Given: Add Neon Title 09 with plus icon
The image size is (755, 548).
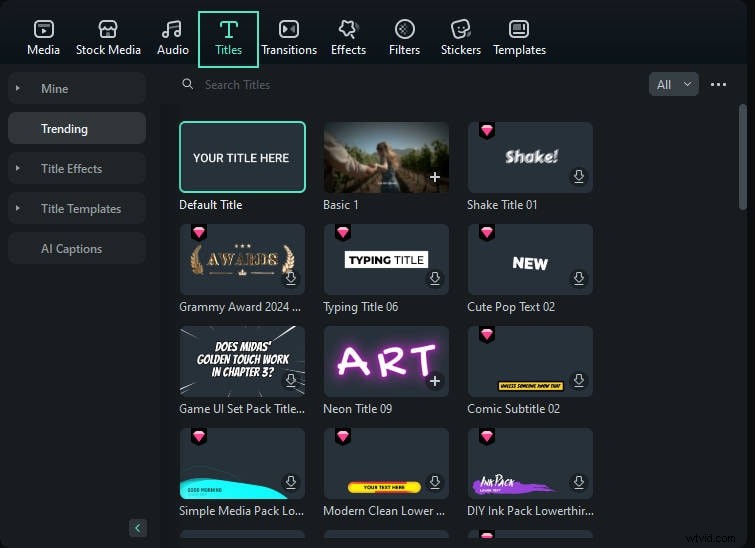Looking at the screenshot, I should (x=435, y=381).
